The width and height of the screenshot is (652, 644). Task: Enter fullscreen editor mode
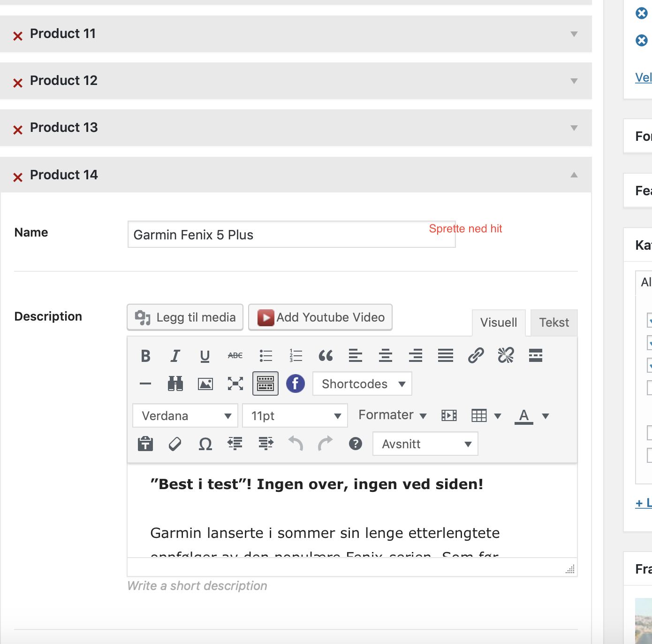(235, 384)
